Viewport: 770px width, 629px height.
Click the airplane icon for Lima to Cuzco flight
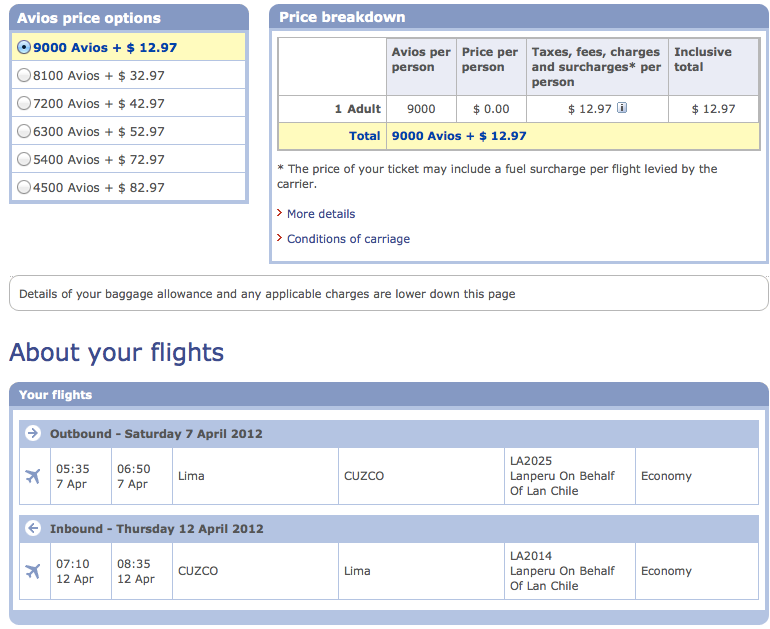click(x=33, y=476)
